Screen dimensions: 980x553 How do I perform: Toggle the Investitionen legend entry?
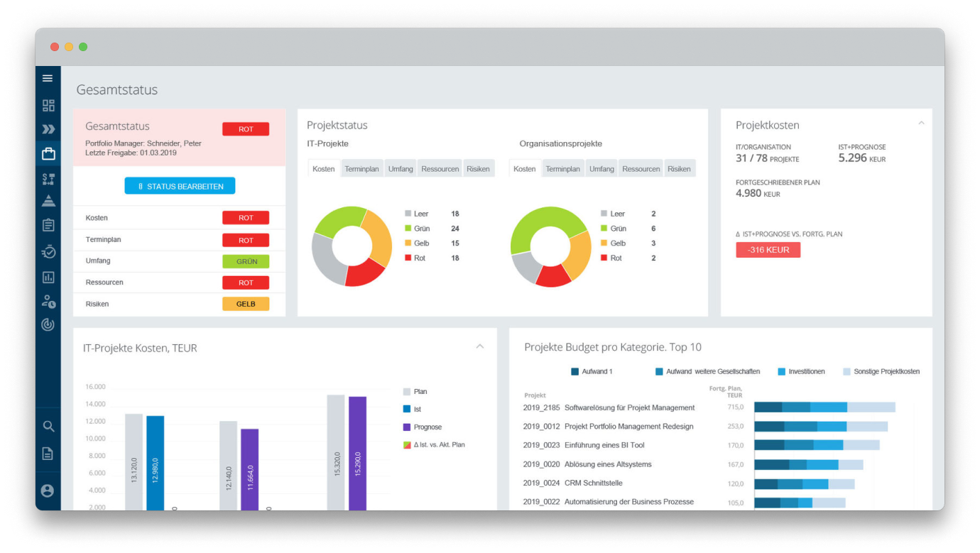point(782,371)
